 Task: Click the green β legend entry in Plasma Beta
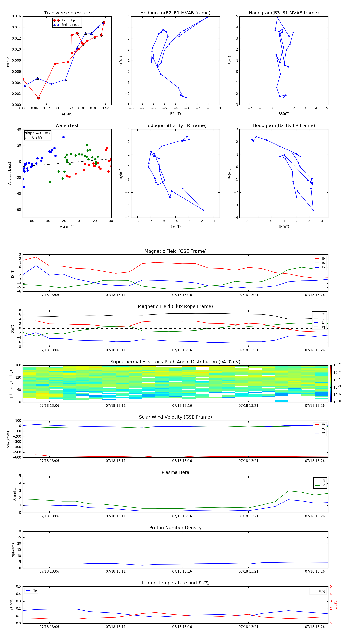tap(321, 485)
